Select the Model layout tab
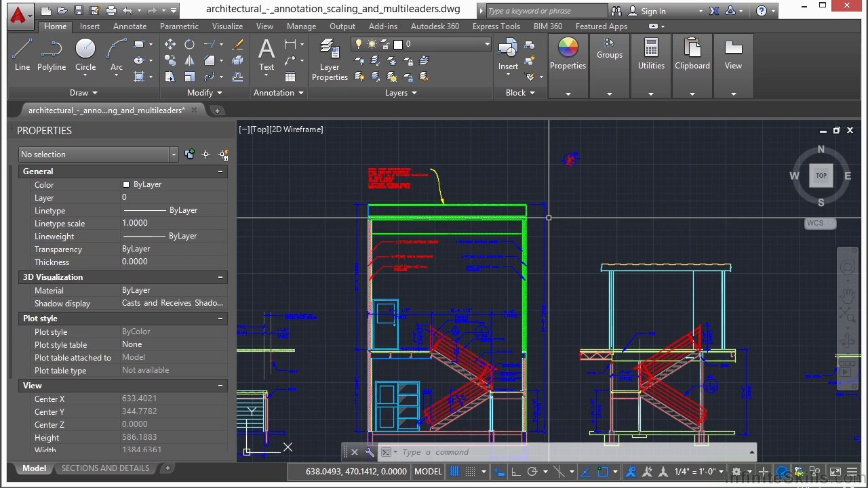 (x=35, y=468)
